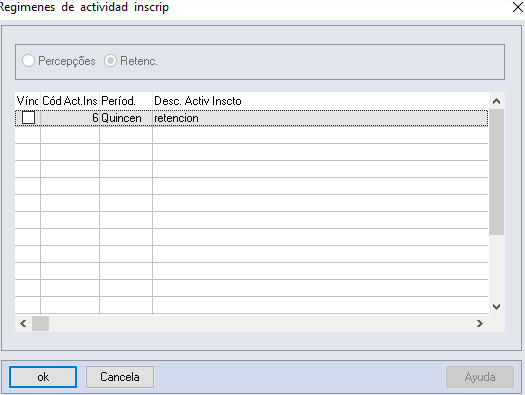This screenshot has height=395, width=525.
Task: Open help via the Ayuda button
Action: coord(480,377)
